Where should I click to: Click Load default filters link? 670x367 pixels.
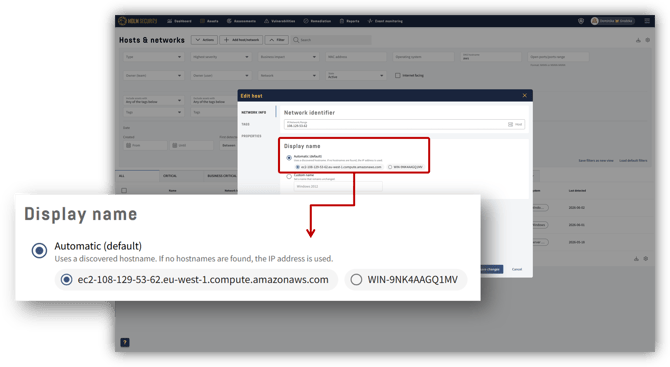pyautogui.click(x=633, y=161)
